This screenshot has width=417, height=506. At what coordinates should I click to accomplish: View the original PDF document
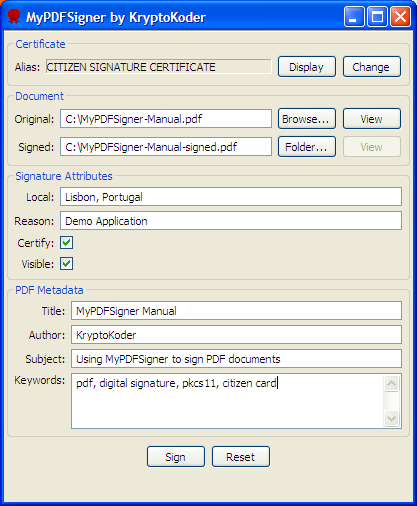pyautogui.click(x=372, y=119)
